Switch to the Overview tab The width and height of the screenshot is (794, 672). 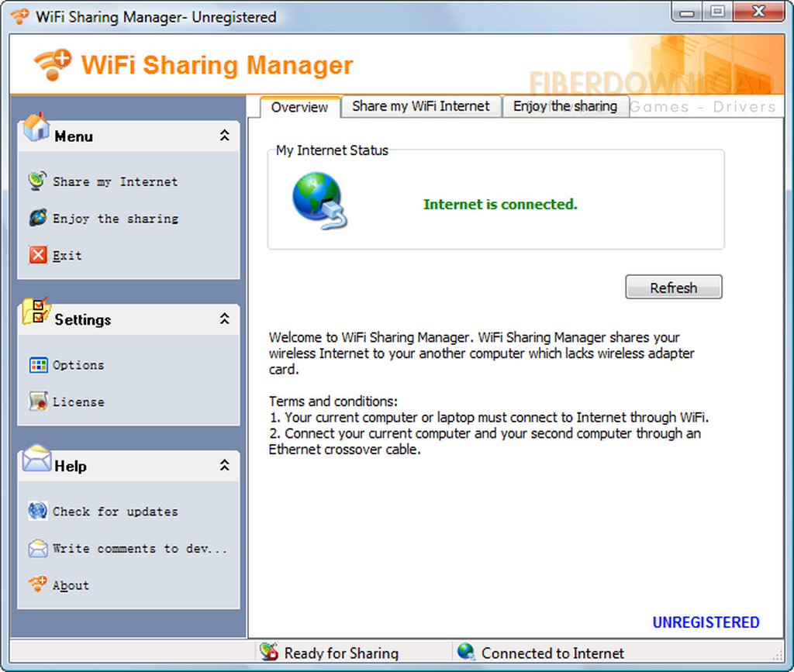tap(300, 107)
